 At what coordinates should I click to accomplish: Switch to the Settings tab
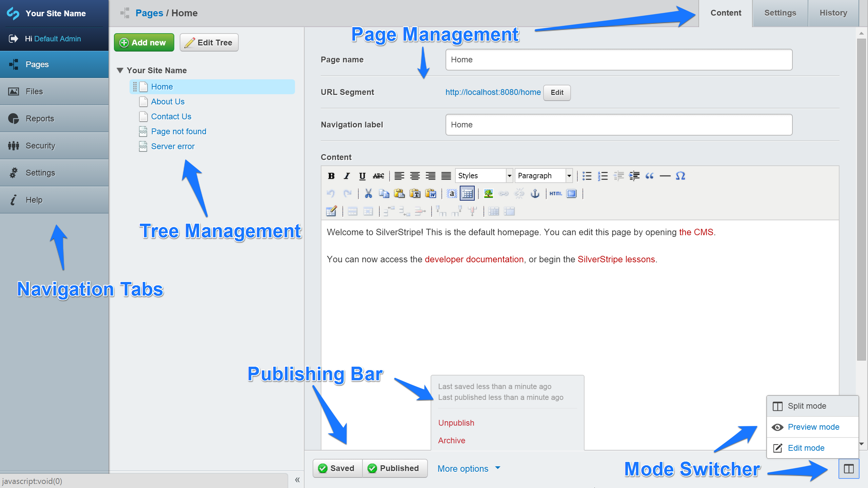[x=780, y=13]
